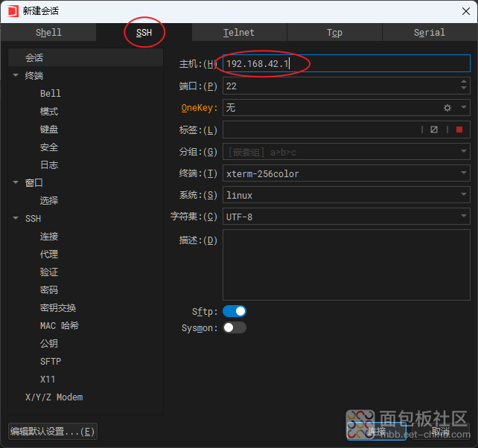Viewport: 478px width, 448px height.
Task: Click the tag clear slash icon
Action: [x=434, y=129]
